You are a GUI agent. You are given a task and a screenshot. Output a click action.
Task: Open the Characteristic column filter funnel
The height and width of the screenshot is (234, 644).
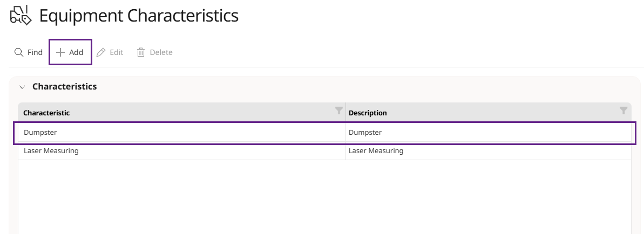click(339, 111)
